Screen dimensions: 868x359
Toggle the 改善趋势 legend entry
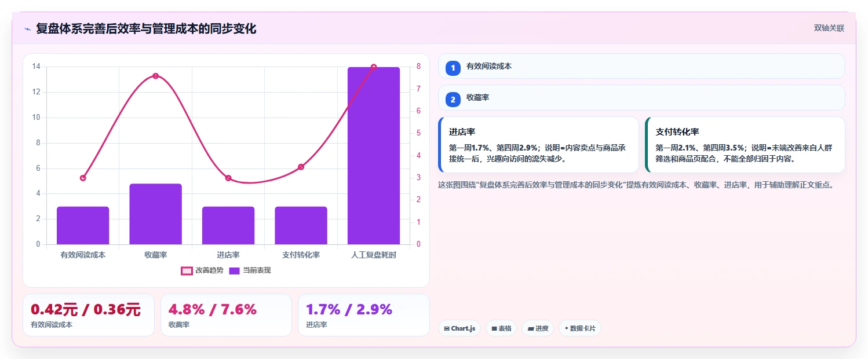pos(202,270)
